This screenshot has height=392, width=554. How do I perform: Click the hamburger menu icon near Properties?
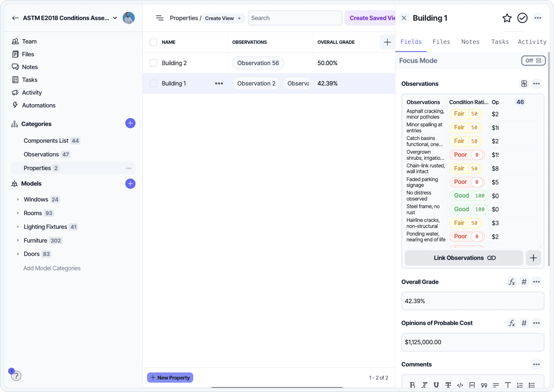(x=160, y=18)
